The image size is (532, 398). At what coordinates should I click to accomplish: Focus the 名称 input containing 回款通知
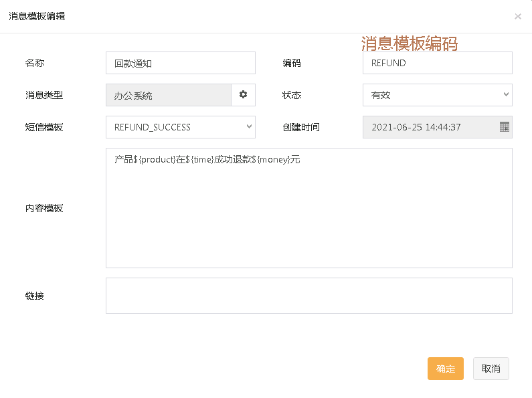[x=180, y=64]
